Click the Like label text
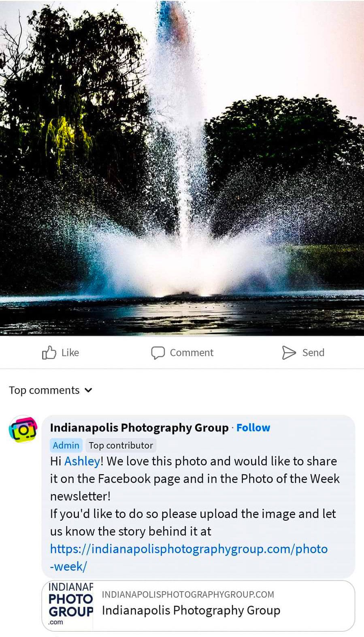 [x=70, y=353]
